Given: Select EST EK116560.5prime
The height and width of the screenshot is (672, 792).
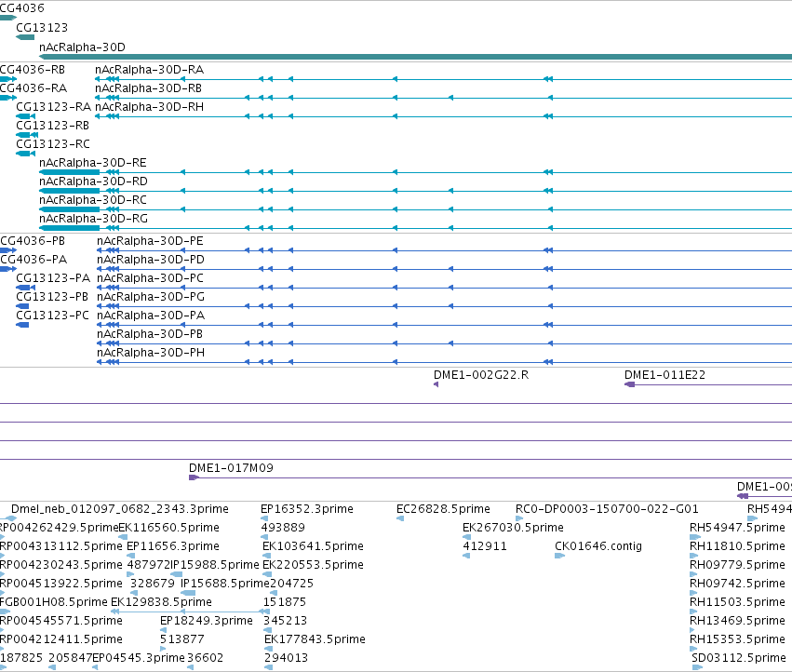Looking at the screenshot, I should [x=168, y=528].
